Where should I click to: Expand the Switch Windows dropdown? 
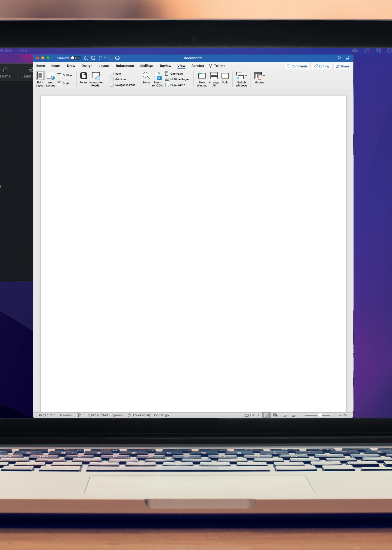pyautogui.click(x=246, y=76)
